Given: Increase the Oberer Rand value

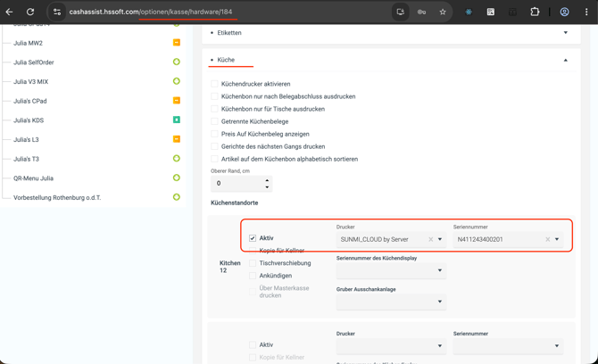Looking at the screenshot, I should click(x=267, y=180).
